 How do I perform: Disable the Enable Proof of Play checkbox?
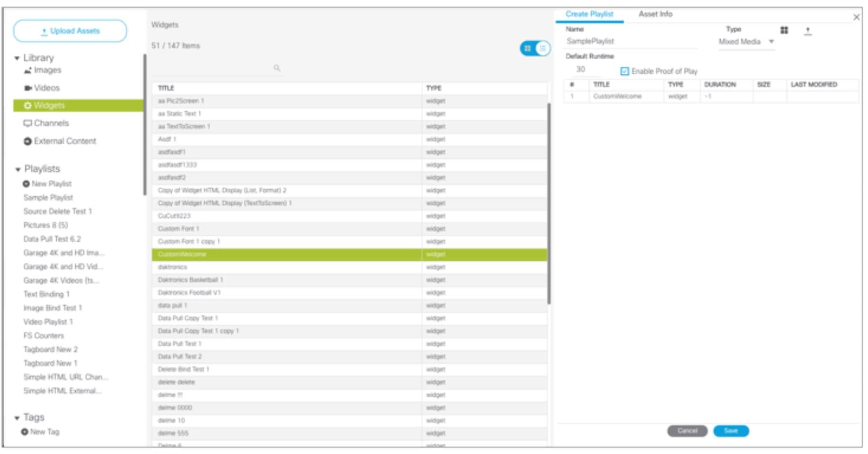coord(624,71)
